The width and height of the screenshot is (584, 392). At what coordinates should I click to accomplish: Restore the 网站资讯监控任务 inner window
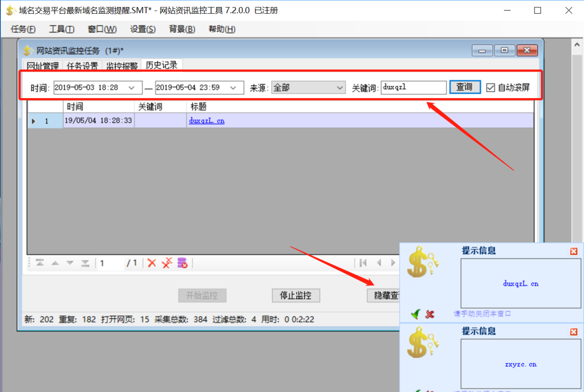point(504,50)
